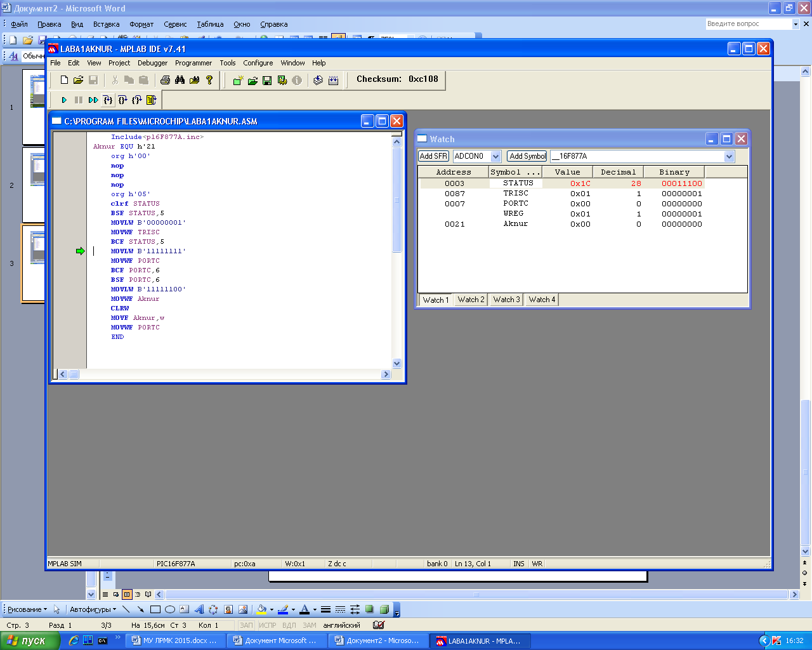Image resolution: width=812 pixels, height=650 pixels.
Task: Click the Open Project green folder icon
Action: click(x=252, y=81)
